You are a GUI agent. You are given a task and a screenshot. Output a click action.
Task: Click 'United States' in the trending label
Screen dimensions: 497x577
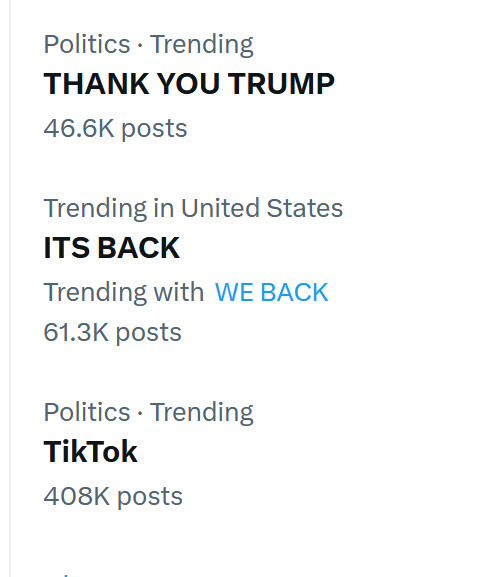pyautogui.click(x=262, y=208)
